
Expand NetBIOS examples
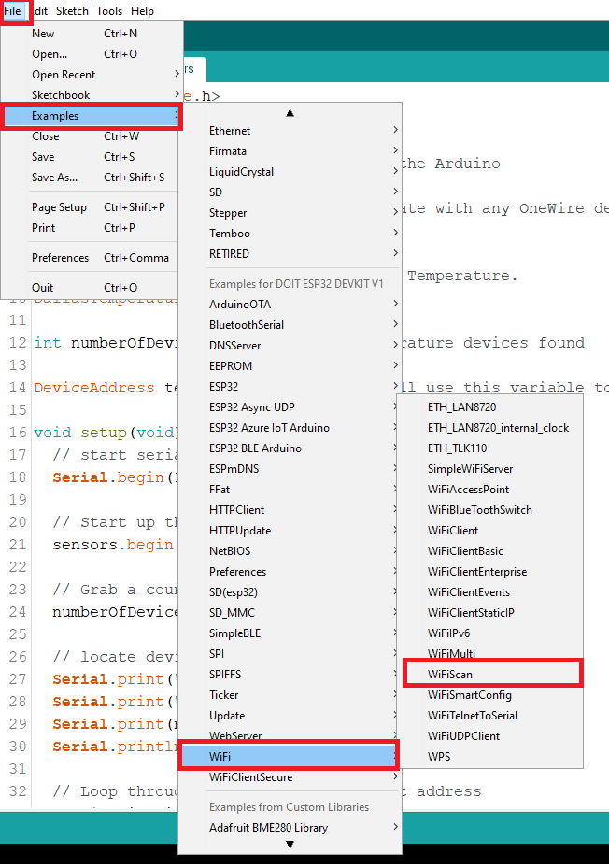[x=290, y=551]
